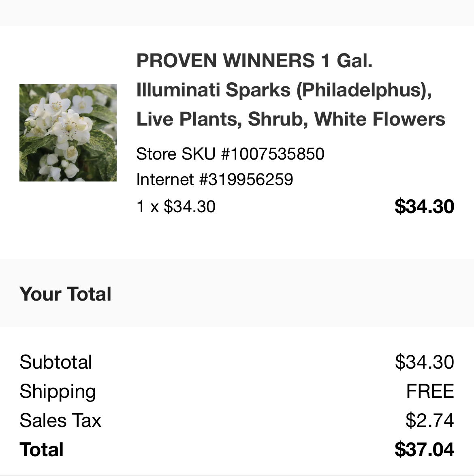Click the $34.30 amount beside Subtotal

click(424, 362)
